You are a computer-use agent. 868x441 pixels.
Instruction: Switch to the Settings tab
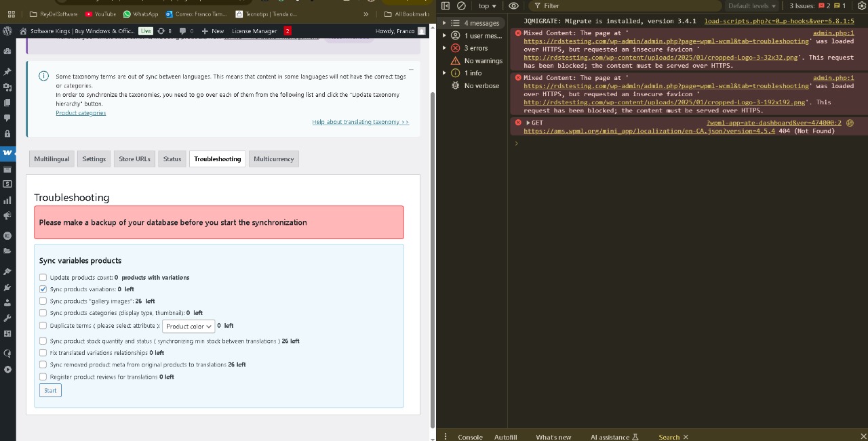pyautogui.click(x=94, y=159)
